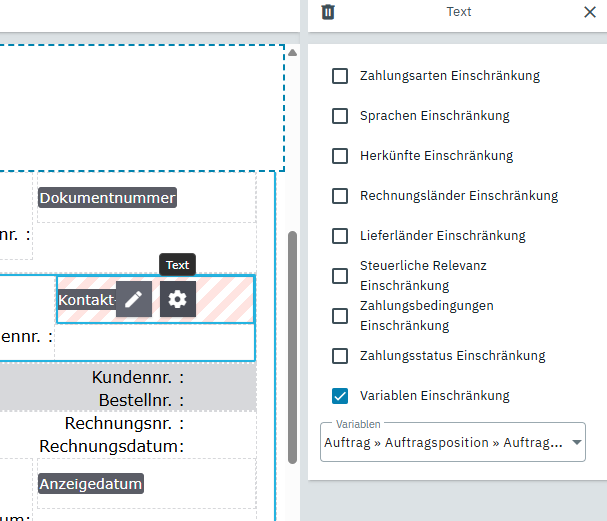Open the gear settings icon

pyautogui.click(x=178, y=299)
